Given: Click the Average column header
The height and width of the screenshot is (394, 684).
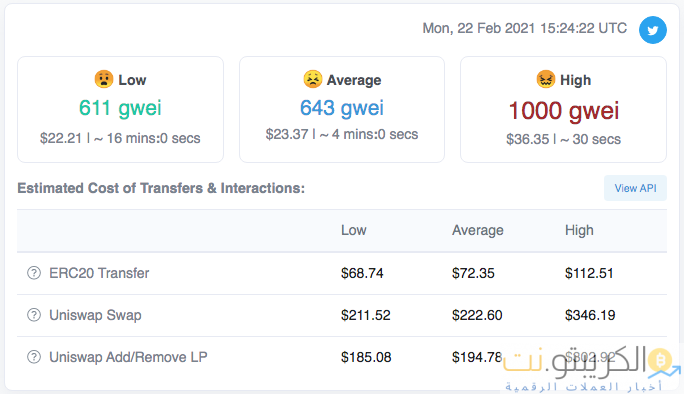Looking at the screenshot, I should tap(478, 230).
